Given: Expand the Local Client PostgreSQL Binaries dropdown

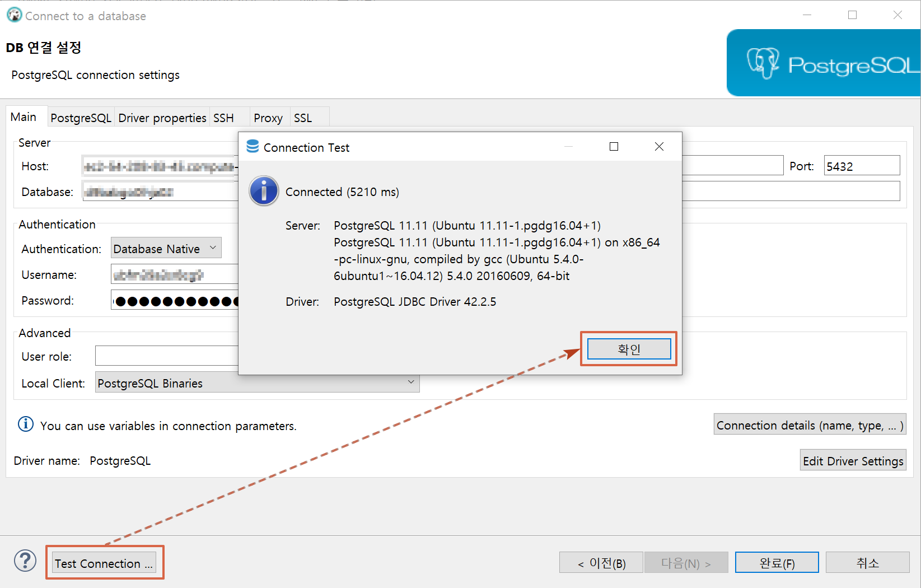Looking at the screenshot, I should [258, 382].
